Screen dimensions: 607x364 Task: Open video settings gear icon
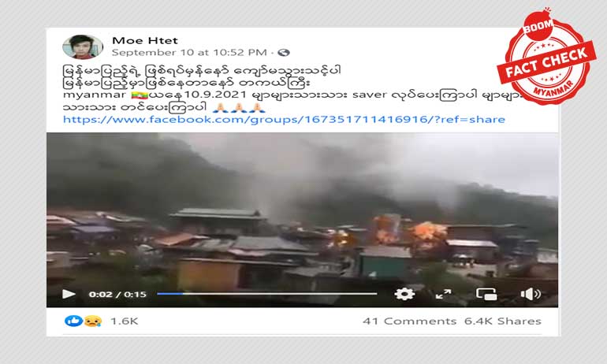click(x=404, y=294)
